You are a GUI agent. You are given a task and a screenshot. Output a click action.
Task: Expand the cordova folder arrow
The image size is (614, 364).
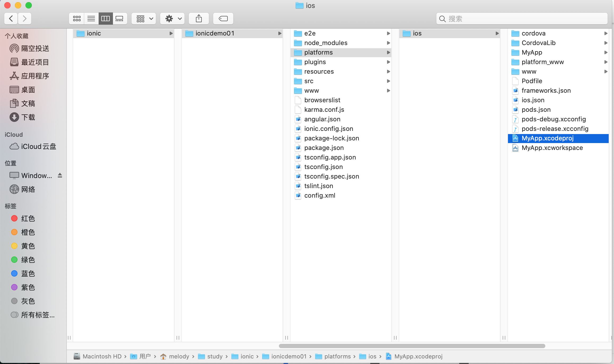(x=606, y=33)
